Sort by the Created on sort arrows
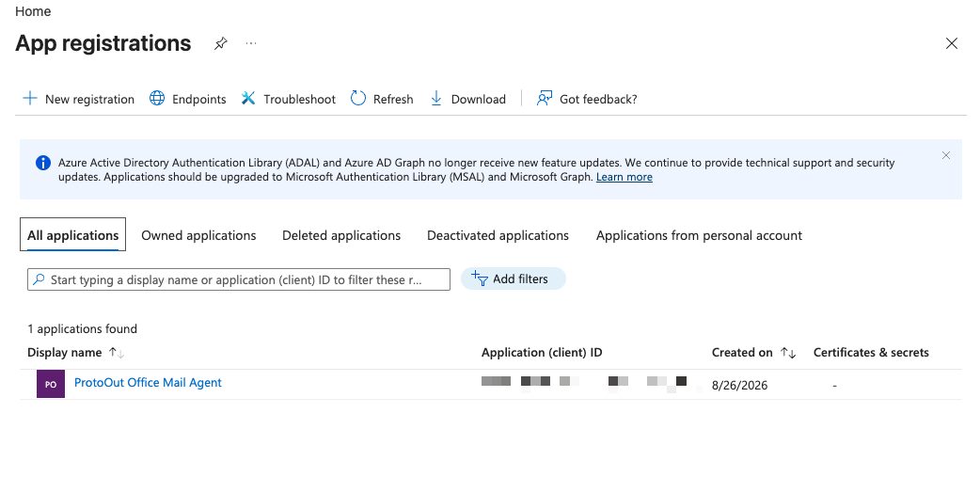The image size is (980, 493). [x=788, y=353]
